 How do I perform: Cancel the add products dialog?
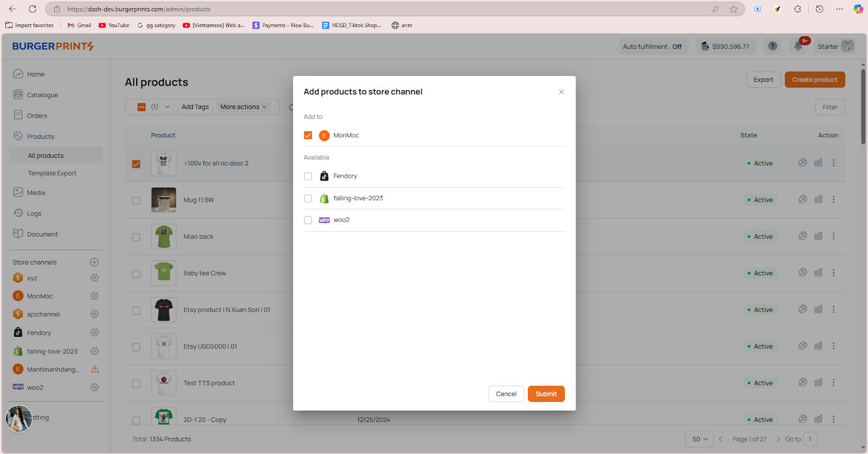(506, 394)
